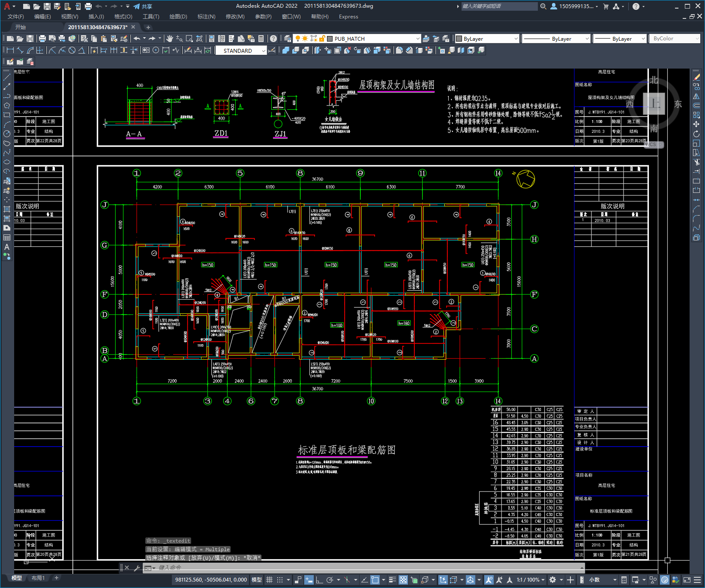
Task: Click the keyword search input box
Action: (499, 6)
